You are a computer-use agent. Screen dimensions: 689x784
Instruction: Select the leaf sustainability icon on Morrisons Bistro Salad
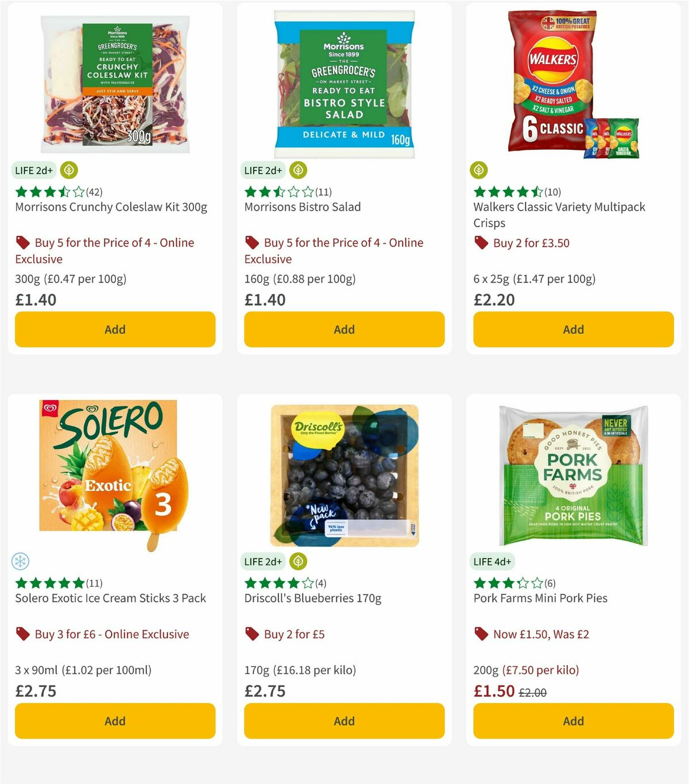(x=298, y=170)
